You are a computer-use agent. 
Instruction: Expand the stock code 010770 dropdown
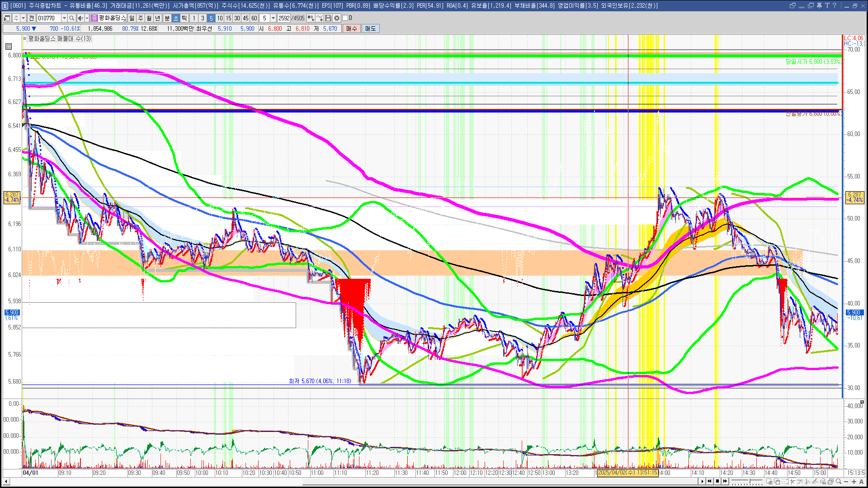[64, 18]
